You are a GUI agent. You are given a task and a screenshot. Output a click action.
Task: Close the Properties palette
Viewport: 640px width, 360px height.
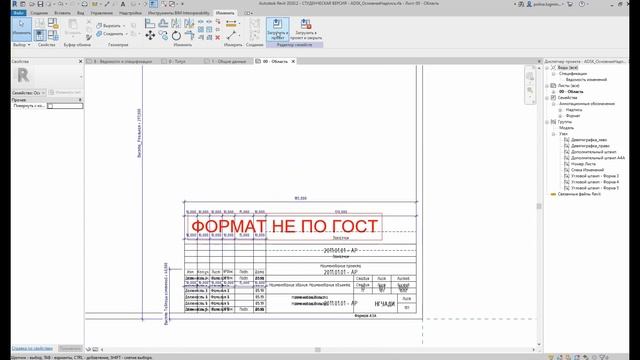[80, 61]
